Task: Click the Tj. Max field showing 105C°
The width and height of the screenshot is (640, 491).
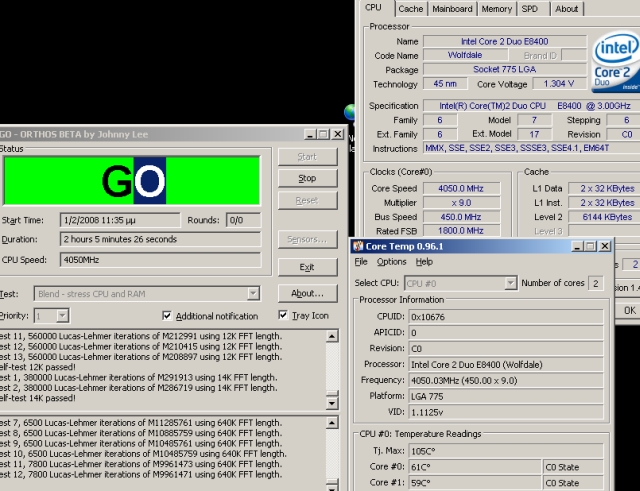Action: 506,451
